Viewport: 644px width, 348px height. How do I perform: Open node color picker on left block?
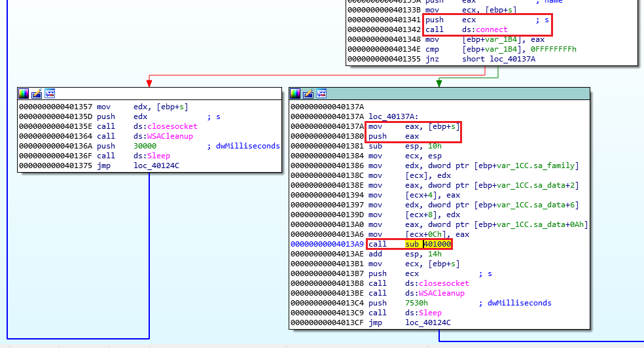tap(24, 94)
